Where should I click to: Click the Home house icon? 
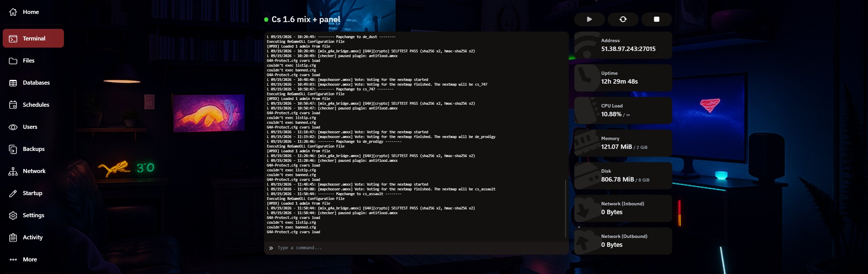click(13, 12)
